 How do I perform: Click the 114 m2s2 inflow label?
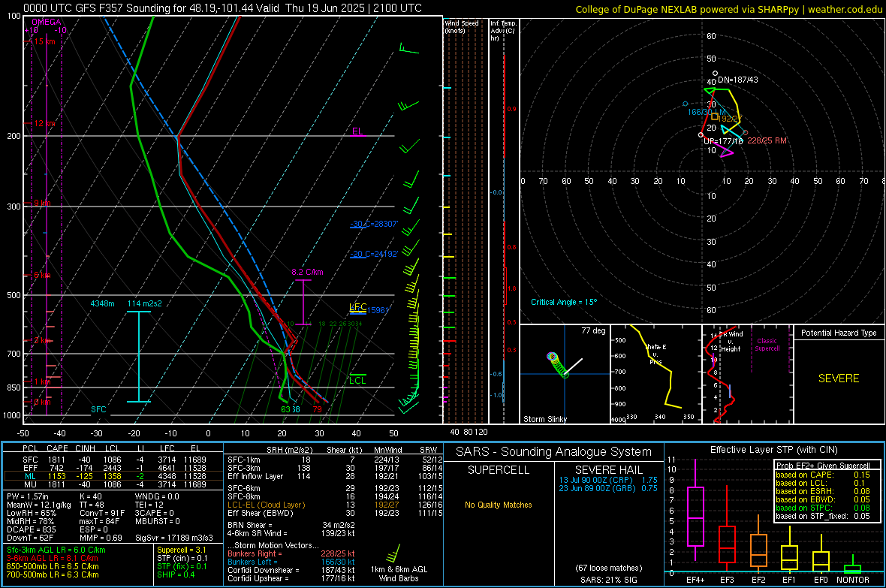pyautogui.click(x=145, y=303)
